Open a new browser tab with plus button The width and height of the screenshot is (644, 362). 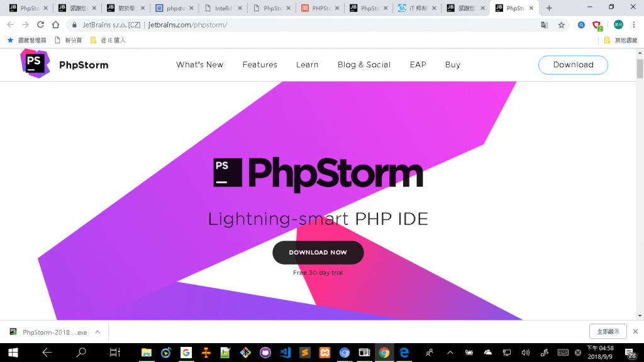click(x=549, y=8)
